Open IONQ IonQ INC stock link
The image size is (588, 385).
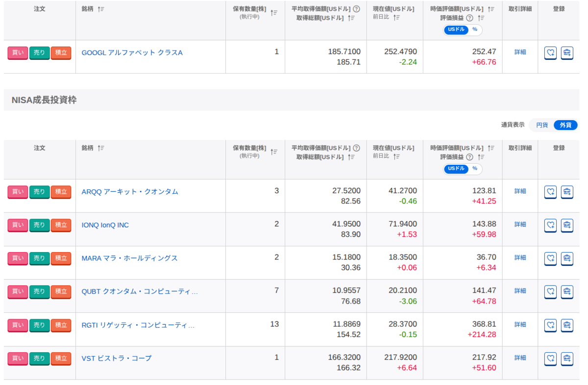pos(105,225)
